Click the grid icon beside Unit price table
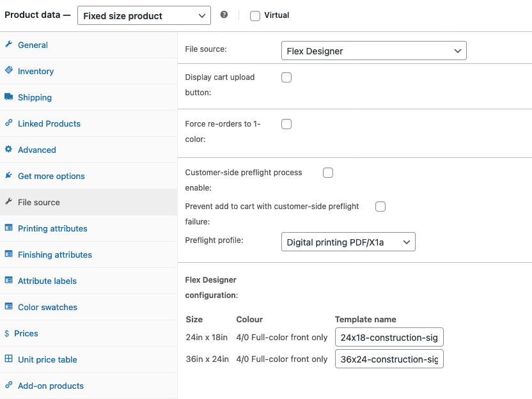This screenshot has width=532, height=399. pos(9,359)
